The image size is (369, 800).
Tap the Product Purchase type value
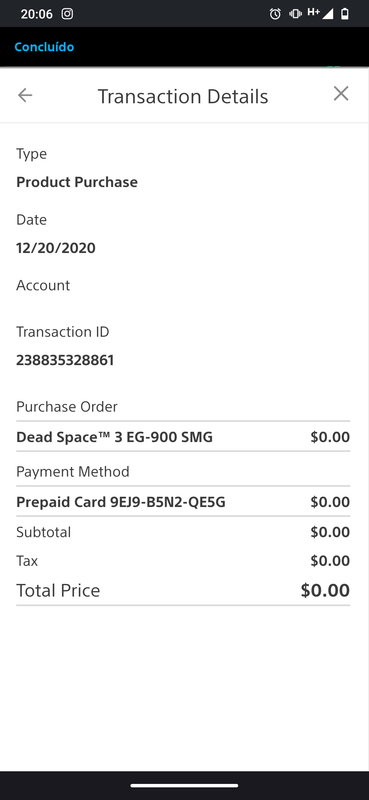77,182
